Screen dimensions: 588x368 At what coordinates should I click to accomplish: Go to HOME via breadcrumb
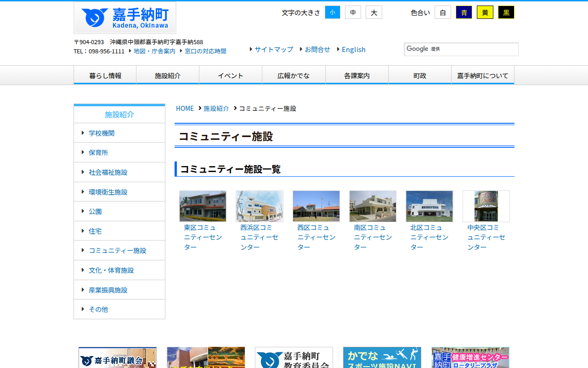point(185,108)
